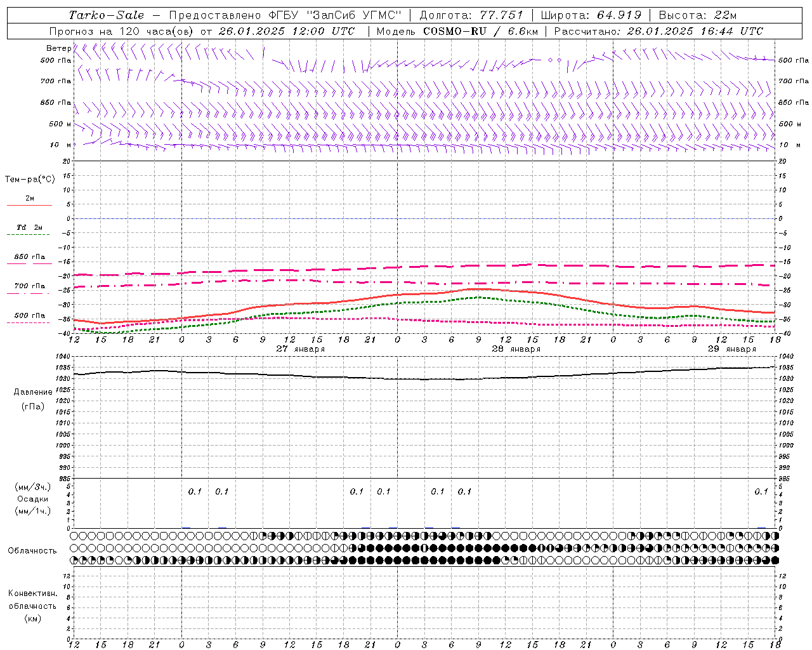Click "Рассчитано: 26.01.2025 16:44 UTC" text
This screenshot has width=812, height=650.
[658, 31]
